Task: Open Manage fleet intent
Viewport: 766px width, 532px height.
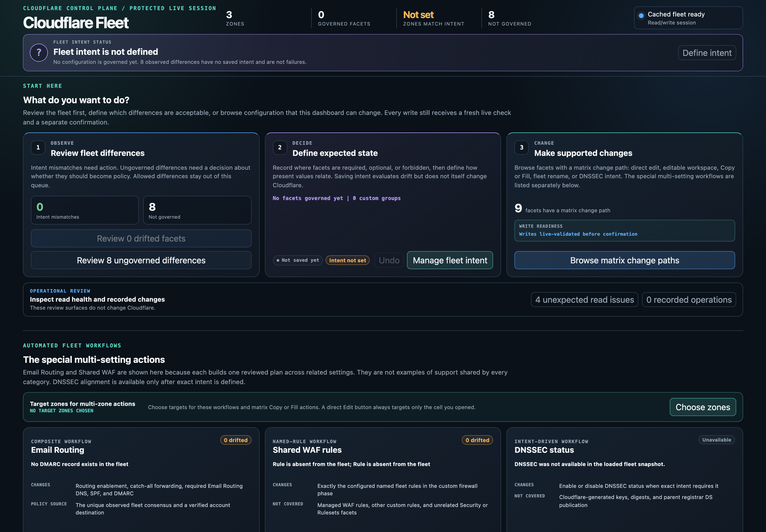Action: [x=450, y=260]
